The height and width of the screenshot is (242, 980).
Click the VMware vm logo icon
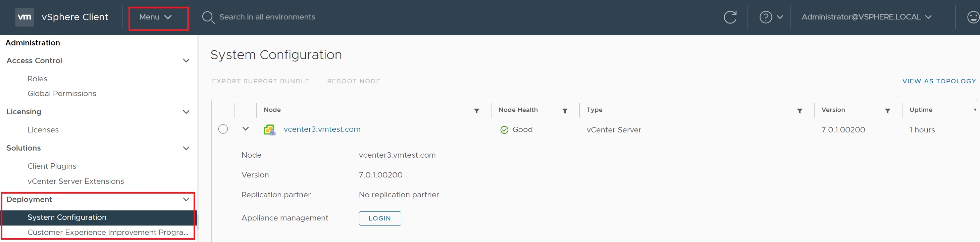coord(24,17)
